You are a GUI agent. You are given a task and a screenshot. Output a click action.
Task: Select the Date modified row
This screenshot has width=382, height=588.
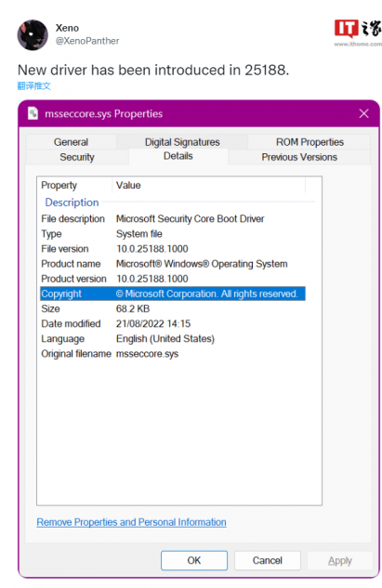173,323
